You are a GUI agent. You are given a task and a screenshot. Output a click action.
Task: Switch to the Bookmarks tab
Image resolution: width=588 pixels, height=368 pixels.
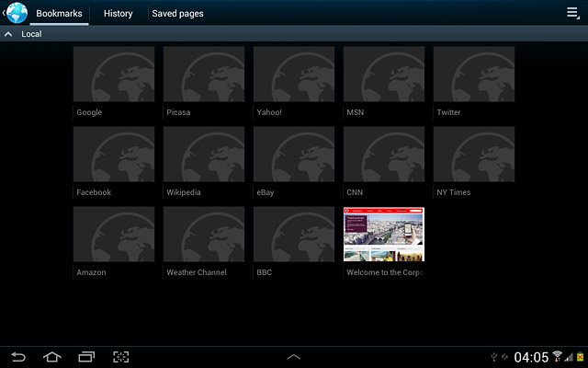tap(59, 14)
